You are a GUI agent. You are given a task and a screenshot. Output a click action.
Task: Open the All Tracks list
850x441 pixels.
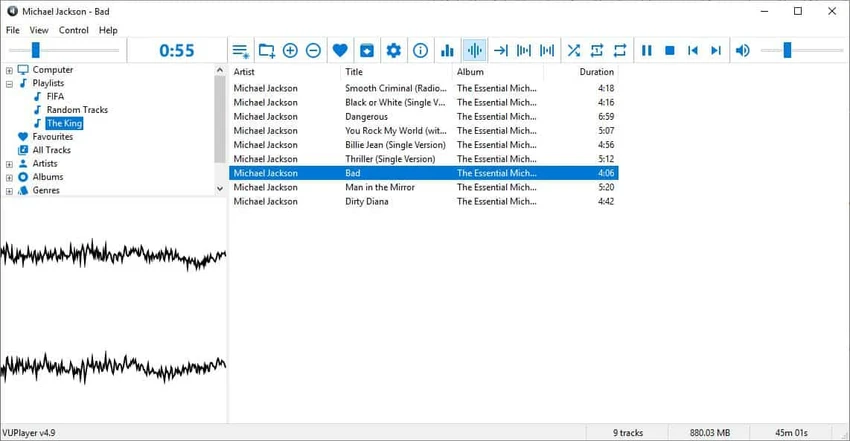click(51, 150)
